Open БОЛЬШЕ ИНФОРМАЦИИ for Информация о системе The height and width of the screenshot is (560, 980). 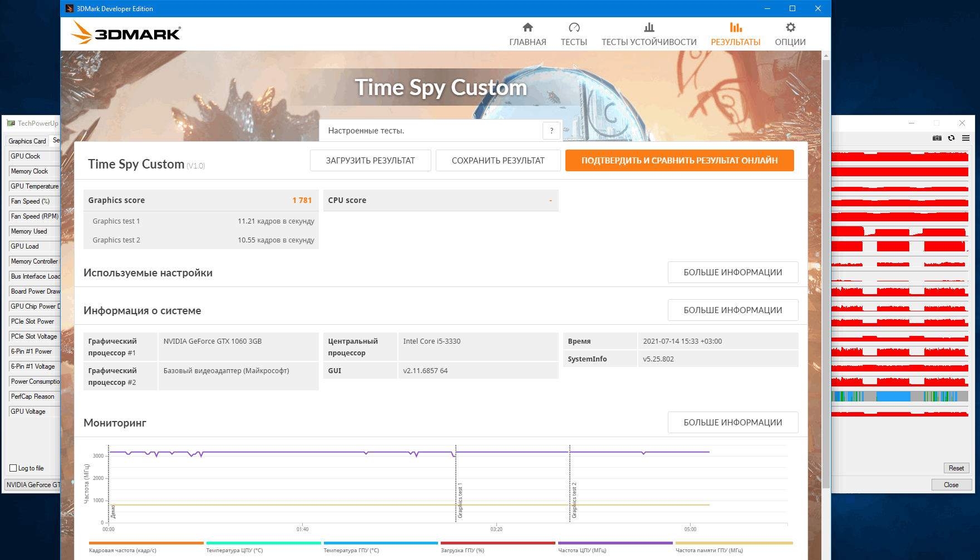point(733,310)
